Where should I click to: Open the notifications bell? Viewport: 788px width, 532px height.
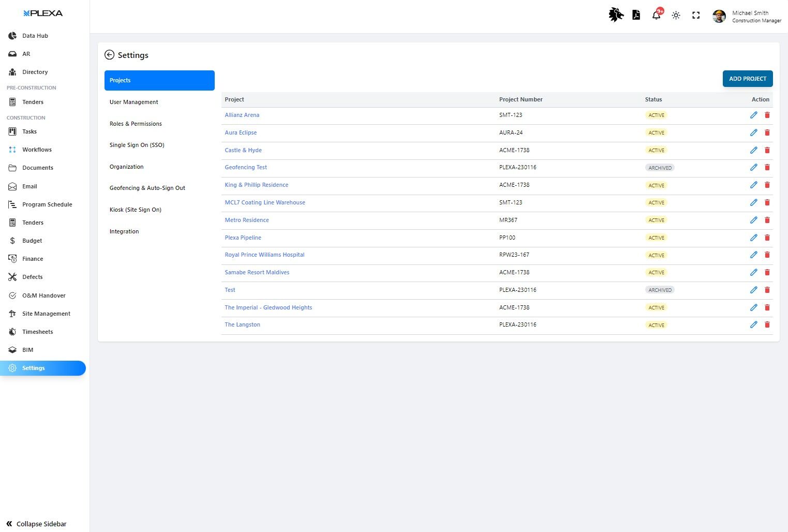click(x=656, y=15)
